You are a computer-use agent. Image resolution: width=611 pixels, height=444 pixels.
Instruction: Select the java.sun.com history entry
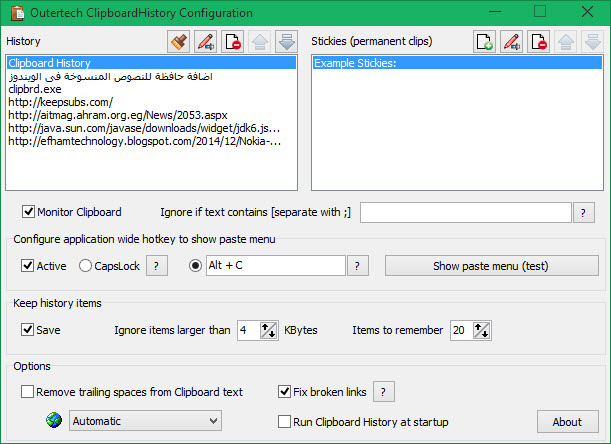[x=152, y=128]
